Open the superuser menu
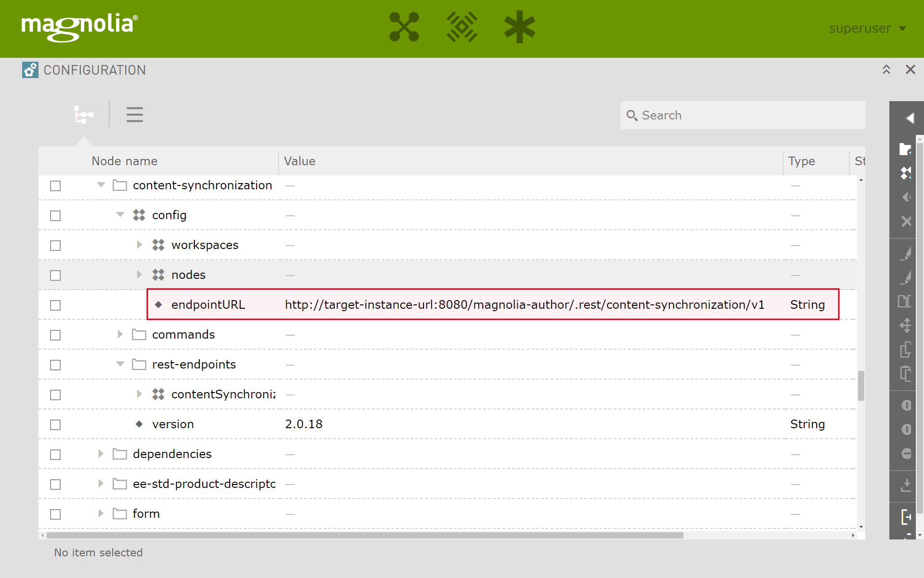The width and height of the screenshot is (924, 578). click(x=866, y=28)
